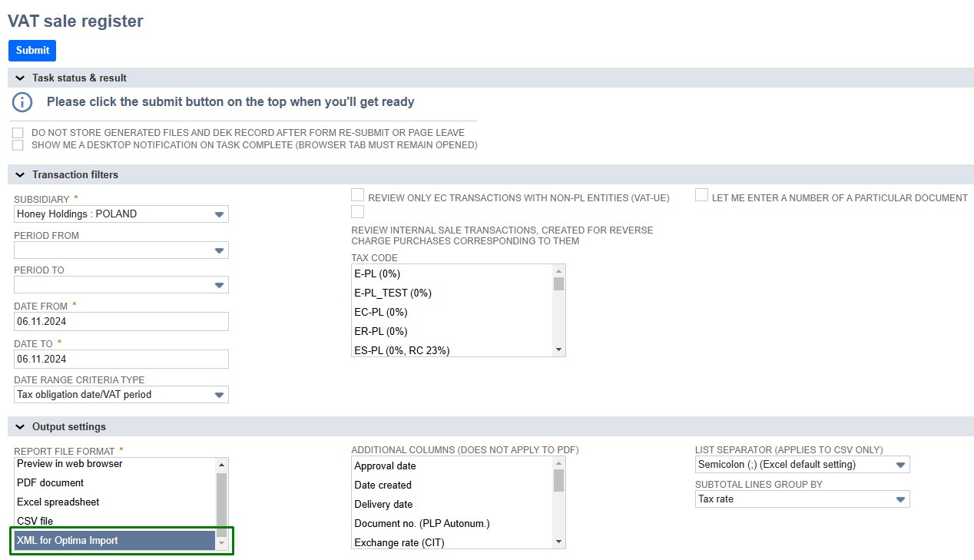Select PDF document report format
The width and height of the screenshot is (974, 560).
(51, 483)
